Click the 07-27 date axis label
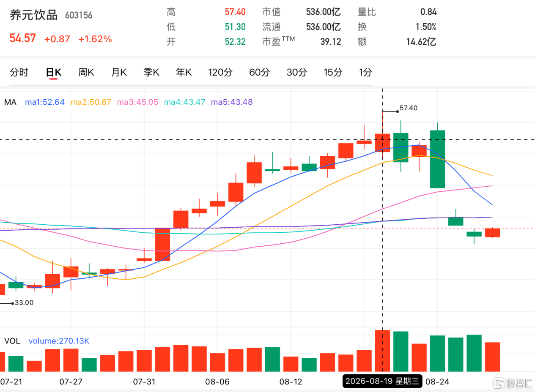The width and height of the screenshot is (535, 392). point(71,381)
